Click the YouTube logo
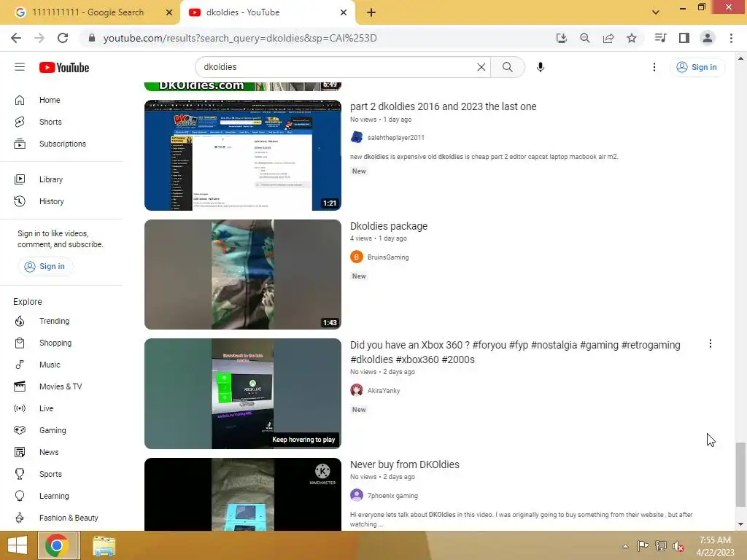Viewport: 747px width, 560px height. [x=64, y=68]
